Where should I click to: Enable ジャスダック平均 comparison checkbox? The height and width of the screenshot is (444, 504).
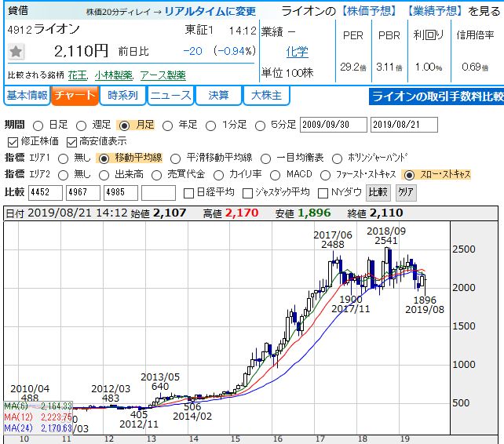[x=247, y=193]
